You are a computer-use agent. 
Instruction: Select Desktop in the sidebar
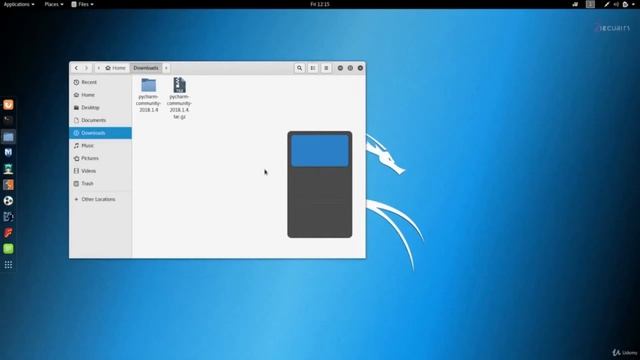(100, 107)
